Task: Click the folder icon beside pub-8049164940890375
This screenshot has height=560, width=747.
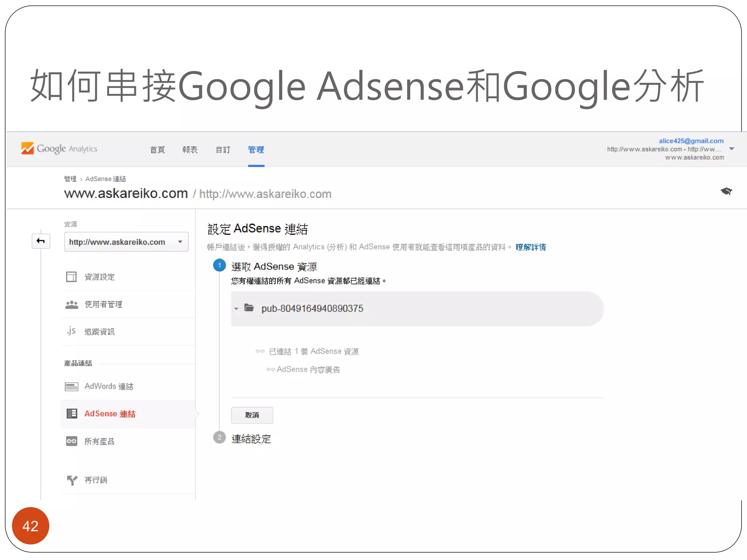Action: coord(249,308)
